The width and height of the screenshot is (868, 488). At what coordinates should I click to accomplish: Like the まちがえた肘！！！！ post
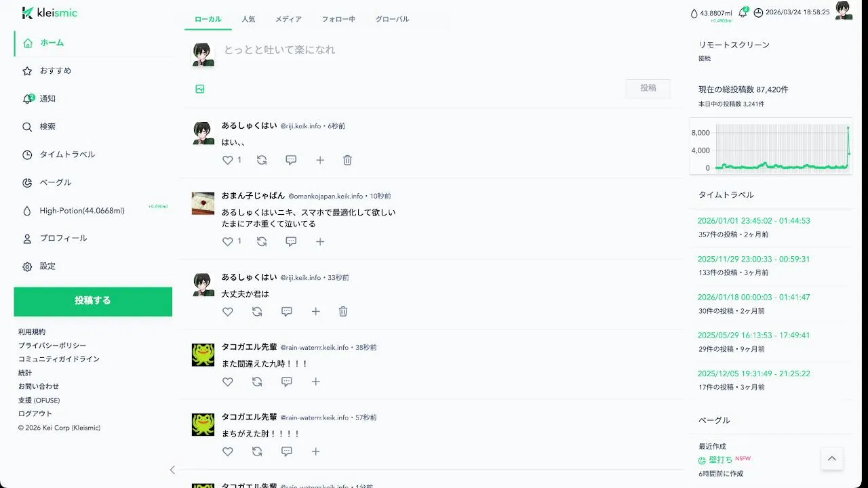pos(228,451)
